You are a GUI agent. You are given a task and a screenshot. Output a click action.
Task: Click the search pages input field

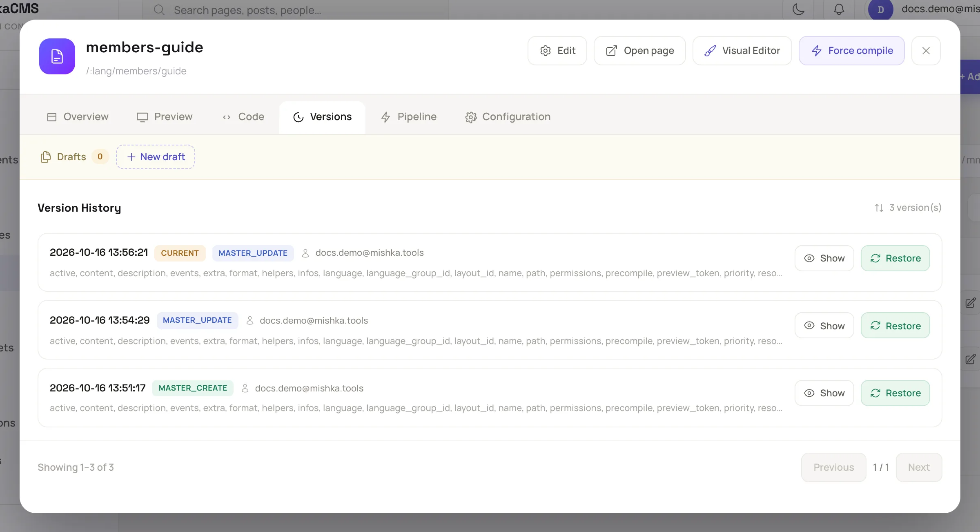tap(296, 10)
